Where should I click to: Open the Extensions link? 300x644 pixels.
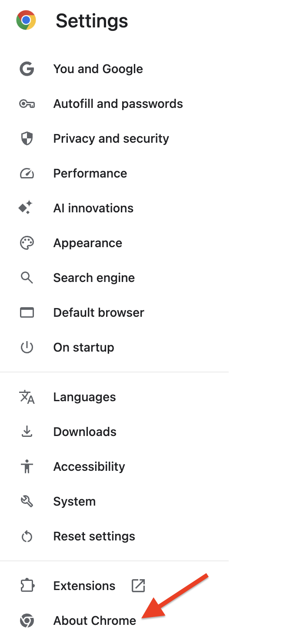pos(84,586)
